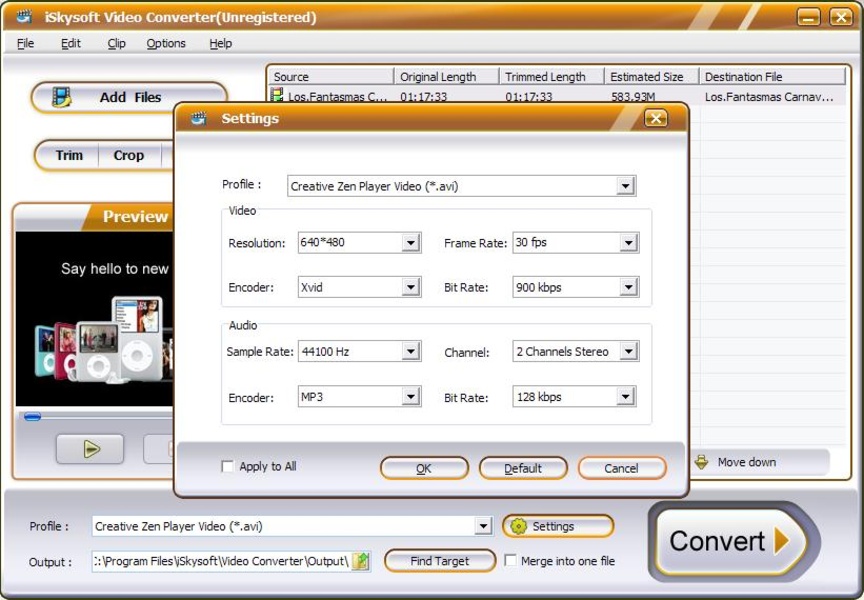The image size is (864, 600).
Task: Click the Move down button
Action: pos(759,462)
